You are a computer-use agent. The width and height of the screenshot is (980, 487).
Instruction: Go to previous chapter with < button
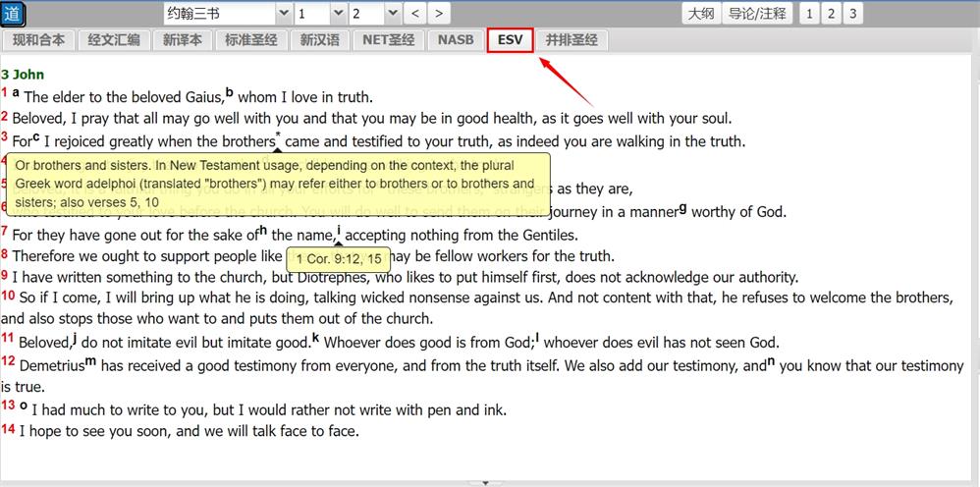415,13
